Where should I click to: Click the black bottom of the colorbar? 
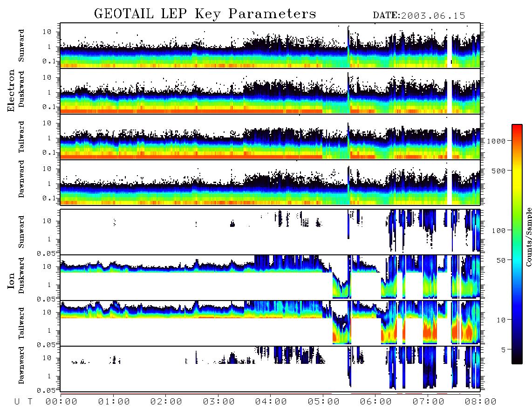[517, 359]
